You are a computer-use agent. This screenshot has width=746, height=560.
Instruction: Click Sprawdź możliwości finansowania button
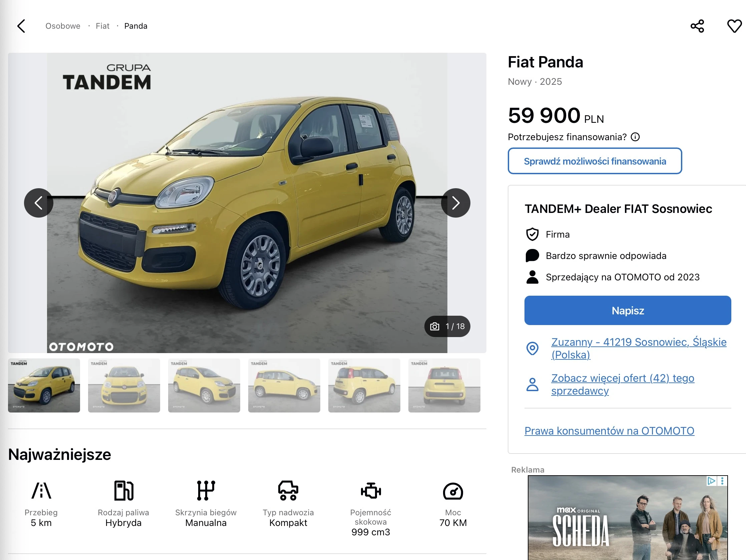coord(595,161)
